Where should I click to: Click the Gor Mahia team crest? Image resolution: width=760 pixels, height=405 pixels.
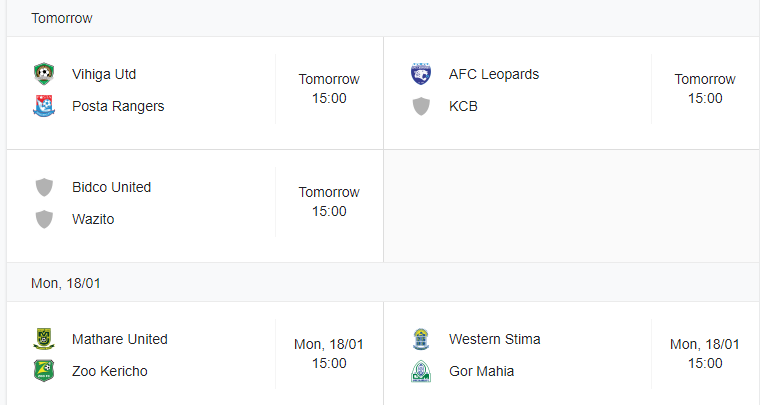click(421, 371)
